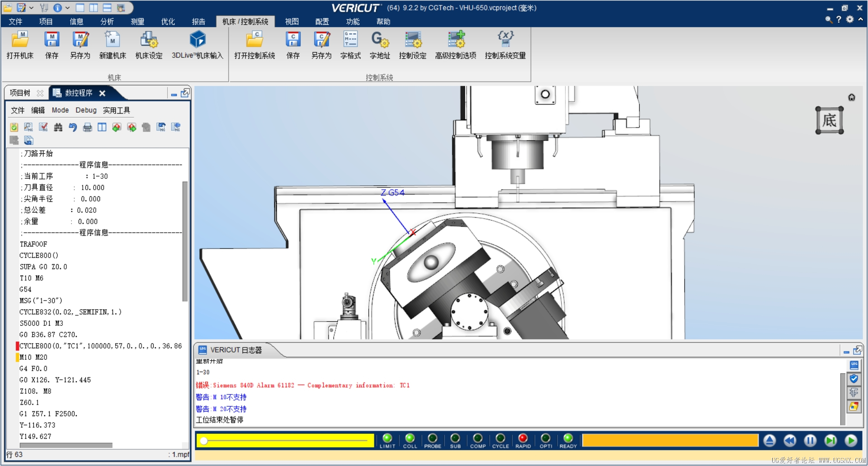
Task: Click the 底 (bottom) view cube face
Action: click(x=829, y=120)
